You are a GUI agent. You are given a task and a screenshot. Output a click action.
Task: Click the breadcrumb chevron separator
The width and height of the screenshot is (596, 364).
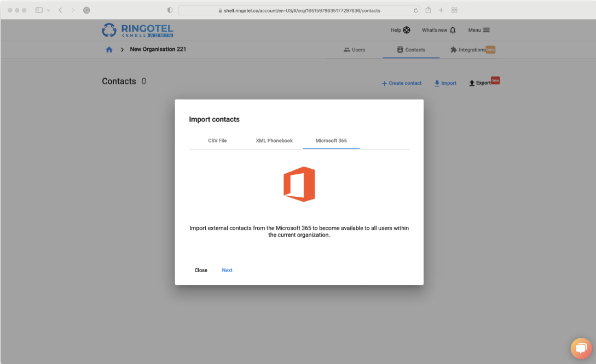(122, 50)
